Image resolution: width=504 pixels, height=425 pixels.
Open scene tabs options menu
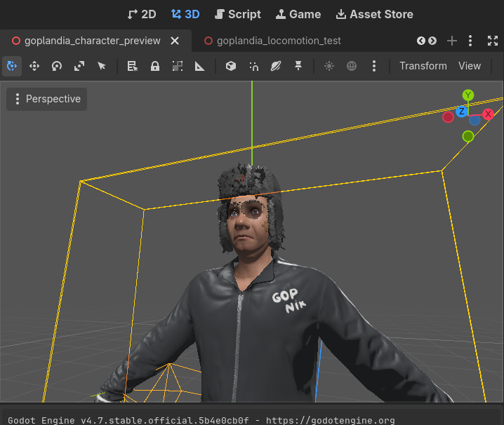(470, 41)
